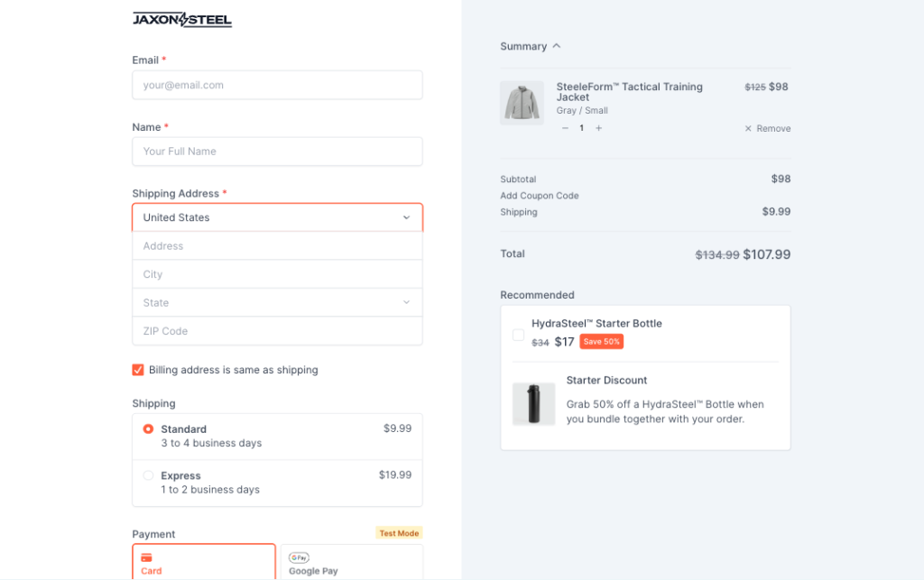
Task: Uncheck Billing address is same as shipping
Action: point(138,370)
